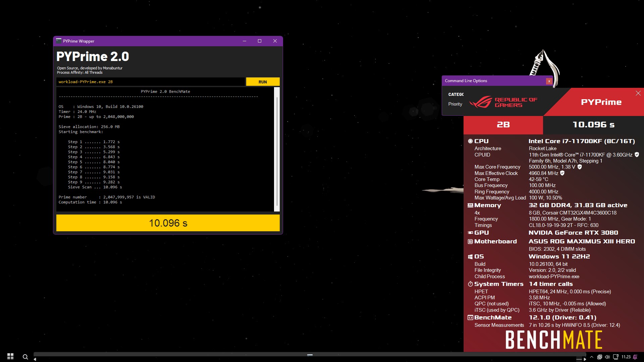Open the Windows Start menu
This screenshot has height=362, width=644.
(10, 356)
